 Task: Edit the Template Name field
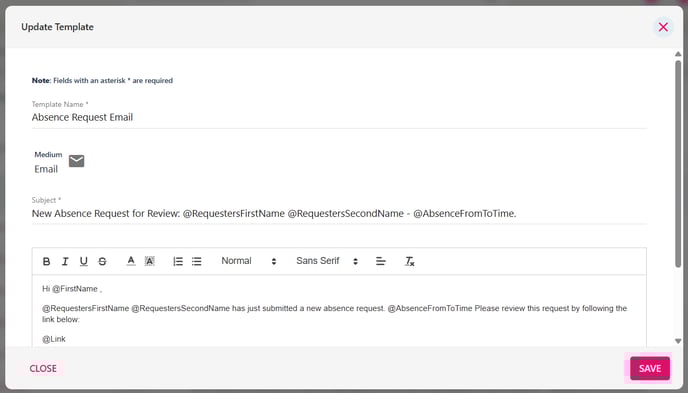click(x=339, y=118)
